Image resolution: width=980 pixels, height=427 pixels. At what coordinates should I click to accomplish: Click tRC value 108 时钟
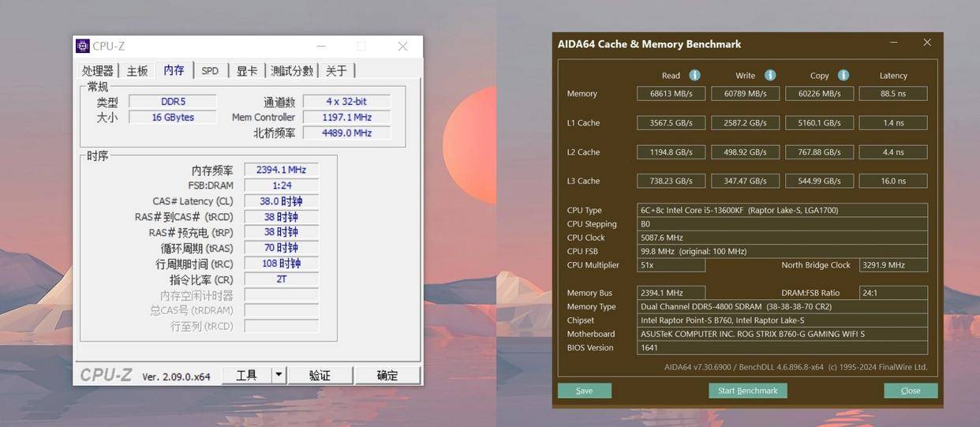point(281,264)
